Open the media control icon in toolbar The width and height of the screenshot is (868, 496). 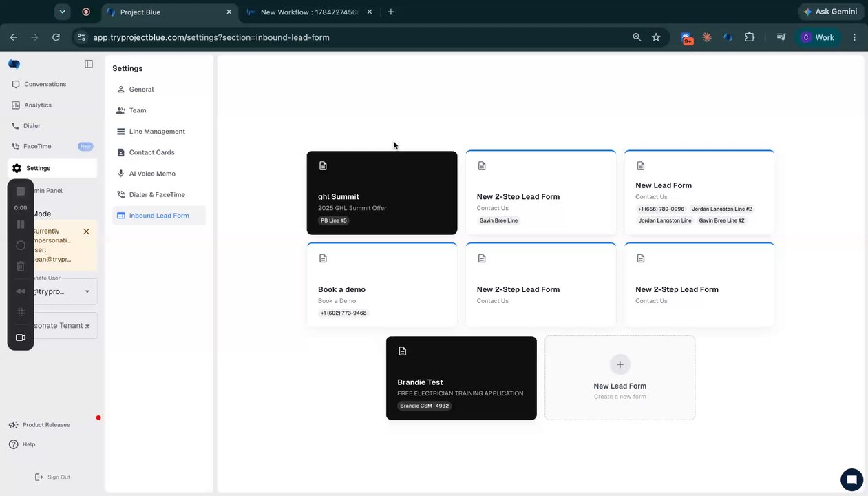click(x=781, y=37)
